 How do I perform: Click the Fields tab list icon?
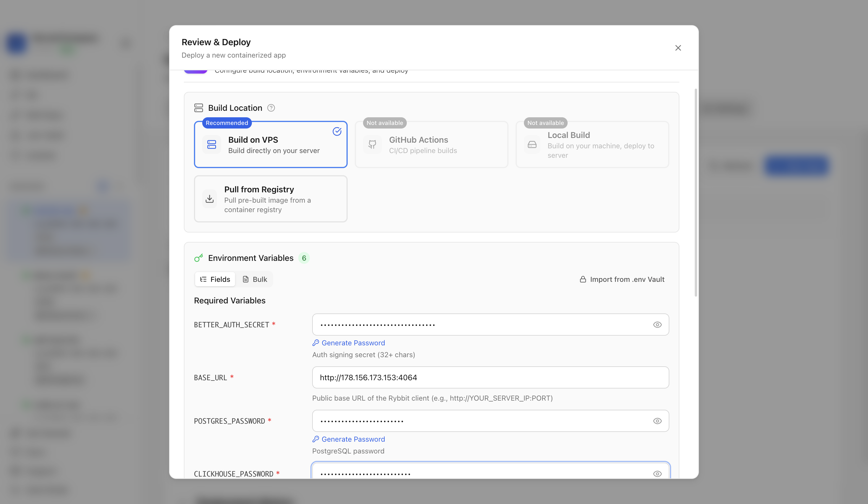(x=203, y=279)
